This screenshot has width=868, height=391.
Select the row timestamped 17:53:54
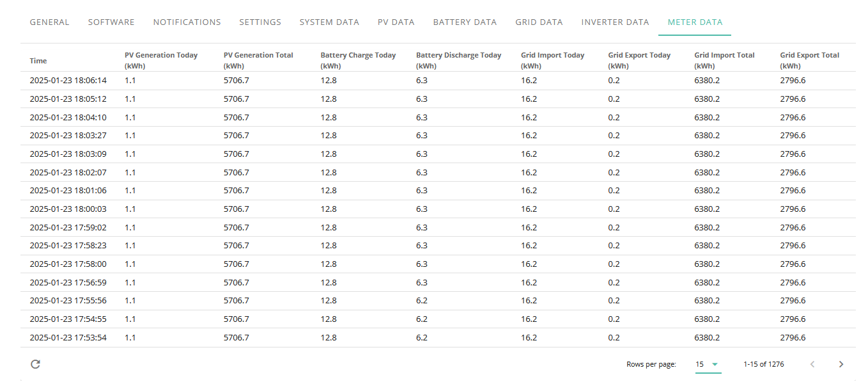(438, 338)
